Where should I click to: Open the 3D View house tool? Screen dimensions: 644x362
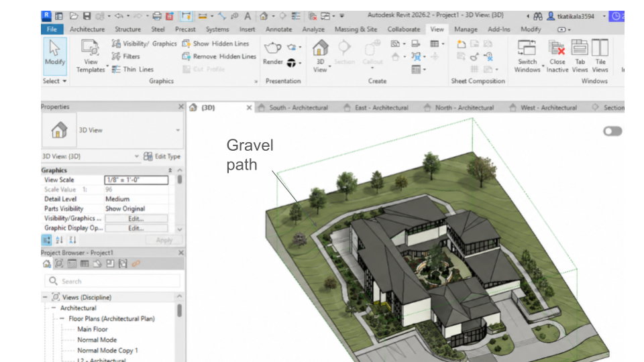coord(321,56)
